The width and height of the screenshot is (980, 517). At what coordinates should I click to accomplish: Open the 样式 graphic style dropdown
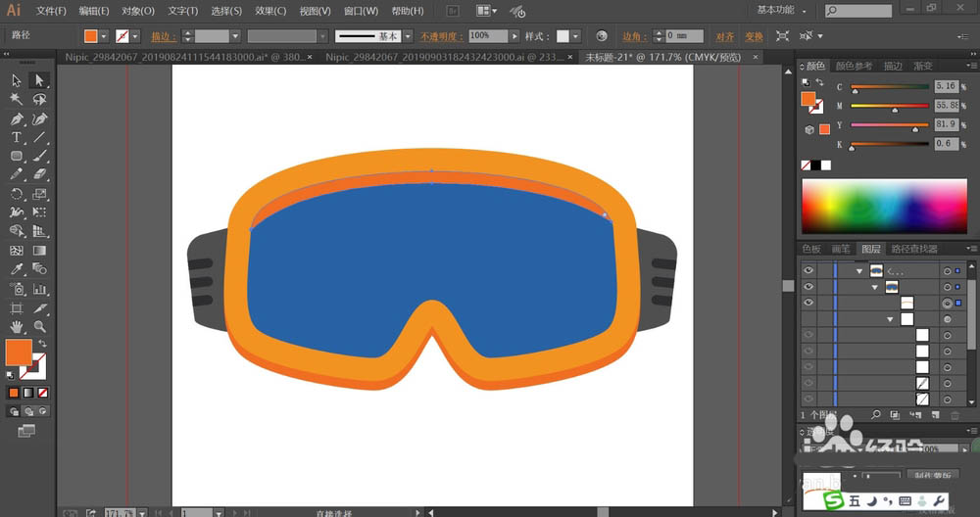click(x=575, y=36)
